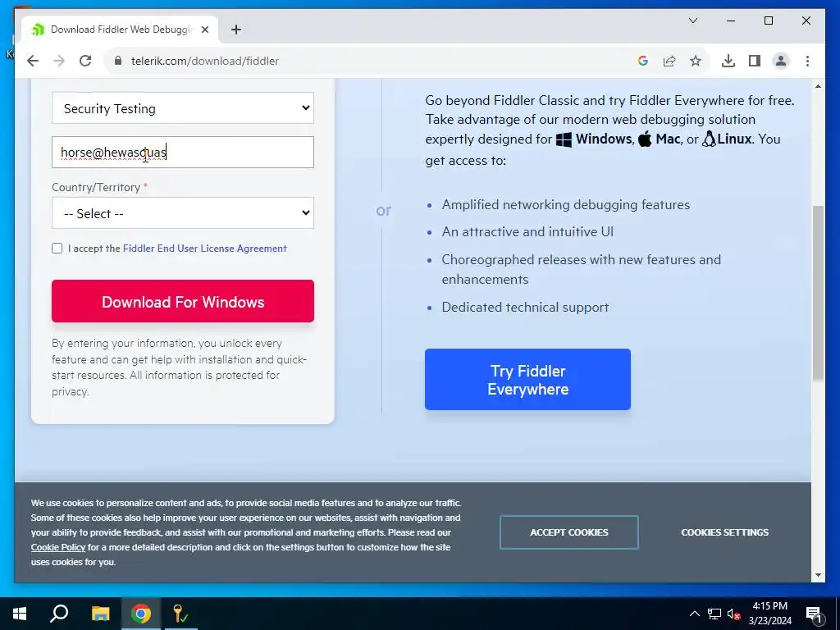The image size is (840, 630).
Task: Click the Windows text in description
Action: click(x=603, y=139)
